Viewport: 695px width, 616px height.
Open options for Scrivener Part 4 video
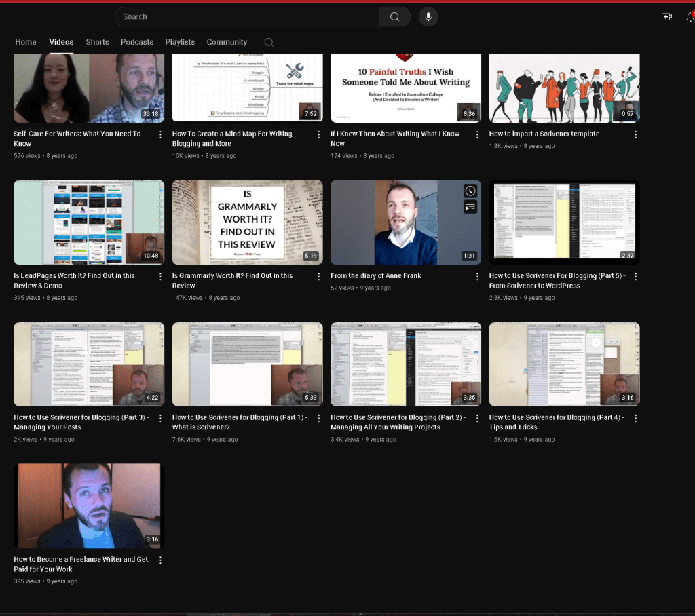[x=635, y=418]
